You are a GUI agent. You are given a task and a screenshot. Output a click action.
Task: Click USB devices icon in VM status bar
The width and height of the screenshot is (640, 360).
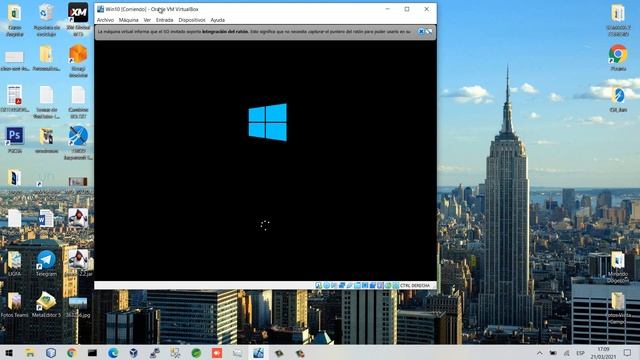[x=349, y=286]
